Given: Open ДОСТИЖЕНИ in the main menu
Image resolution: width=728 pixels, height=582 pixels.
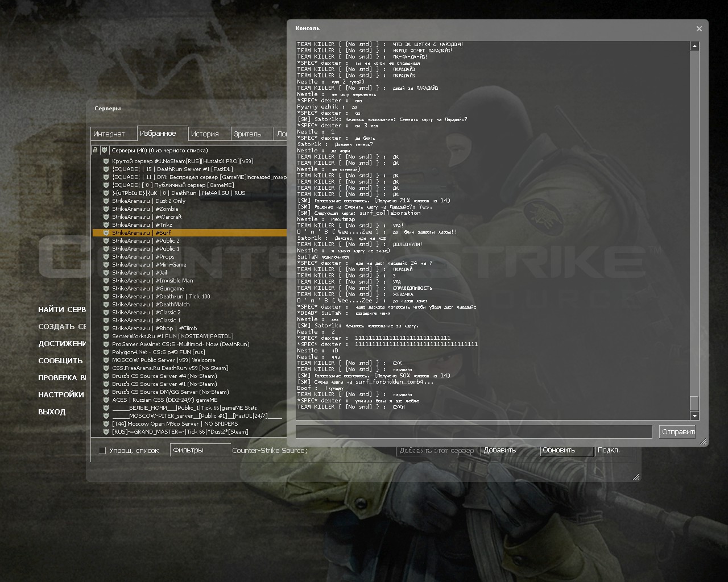Looking at the screenshot, I should 62,344.
